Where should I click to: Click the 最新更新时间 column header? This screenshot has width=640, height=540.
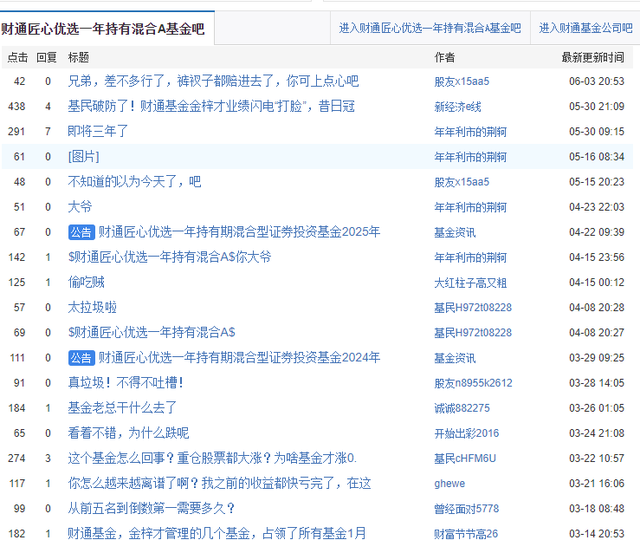click(593, 58)
